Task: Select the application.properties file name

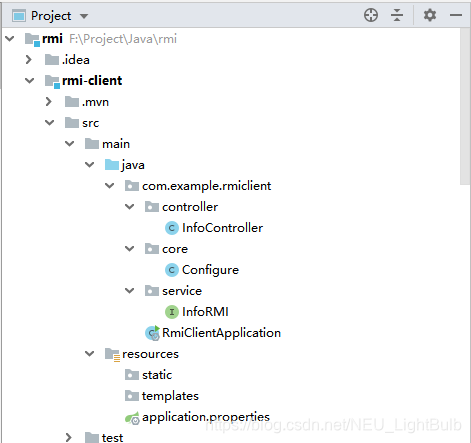Action: (206, 417)
